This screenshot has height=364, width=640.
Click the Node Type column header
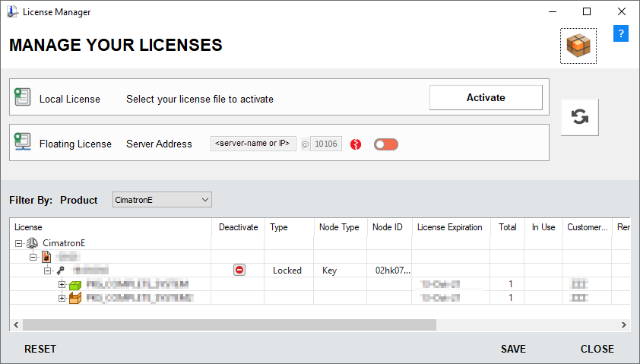click(341, 227)
